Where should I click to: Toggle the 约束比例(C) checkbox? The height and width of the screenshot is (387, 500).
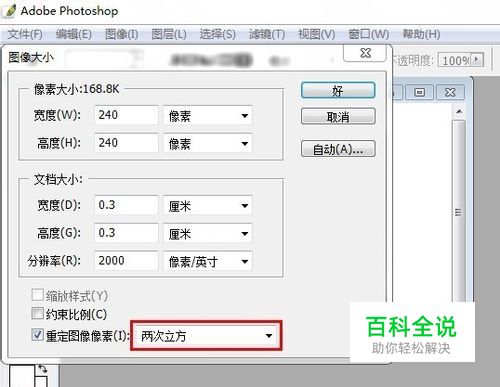pos(37,313)
